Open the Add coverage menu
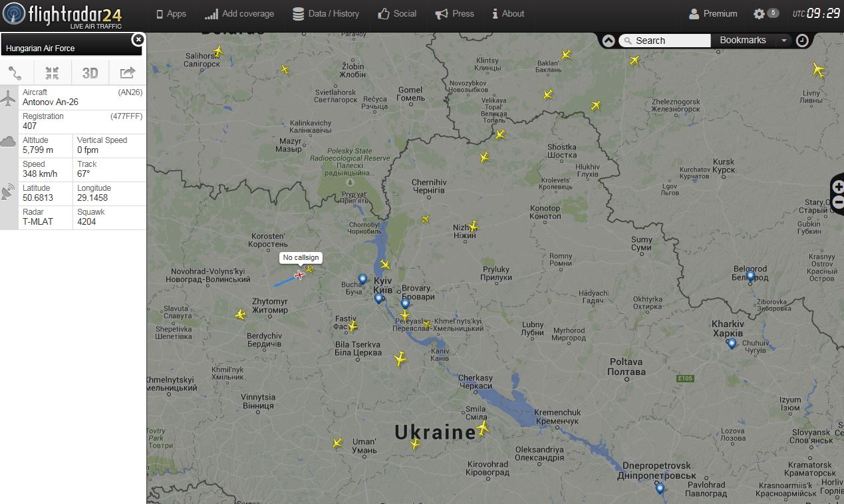The image size is (844, 504). click(239, 14)
